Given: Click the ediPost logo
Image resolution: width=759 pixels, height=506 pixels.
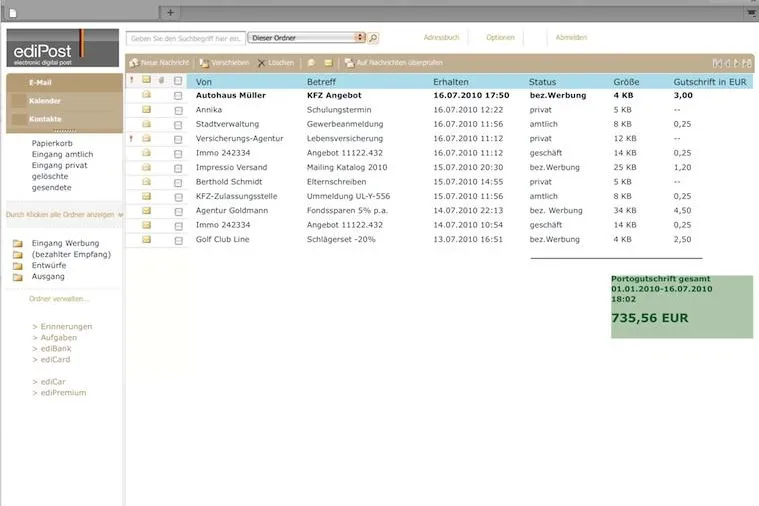Looking at the screenshot, I should click(62, 48).
